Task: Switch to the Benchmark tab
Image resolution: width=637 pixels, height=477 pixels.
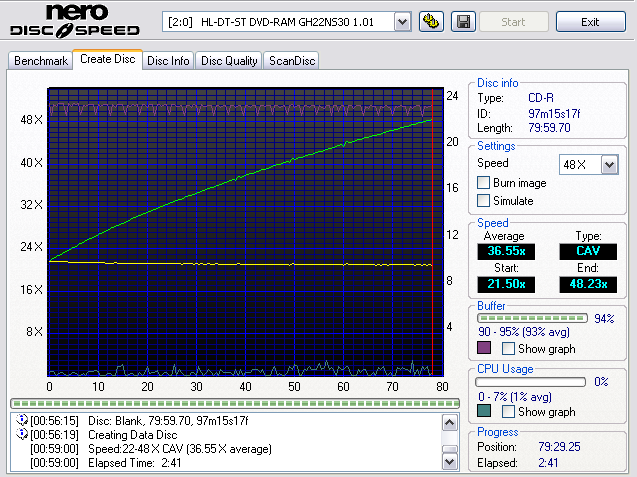Action: pos(41,61)
